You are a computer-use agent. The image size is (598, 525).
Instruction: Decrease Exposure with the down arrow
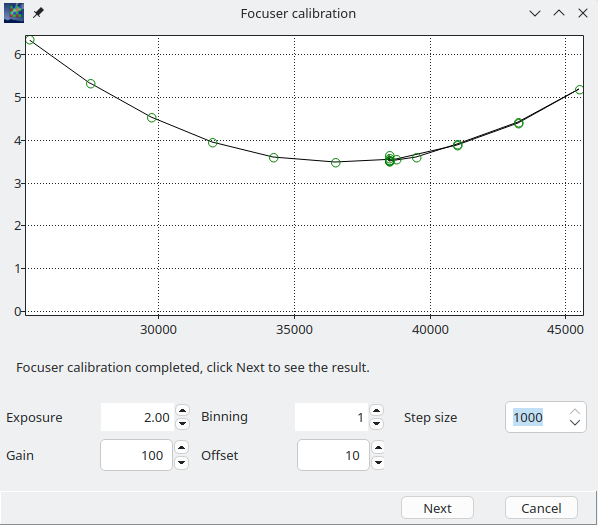(x=183, y=424)
